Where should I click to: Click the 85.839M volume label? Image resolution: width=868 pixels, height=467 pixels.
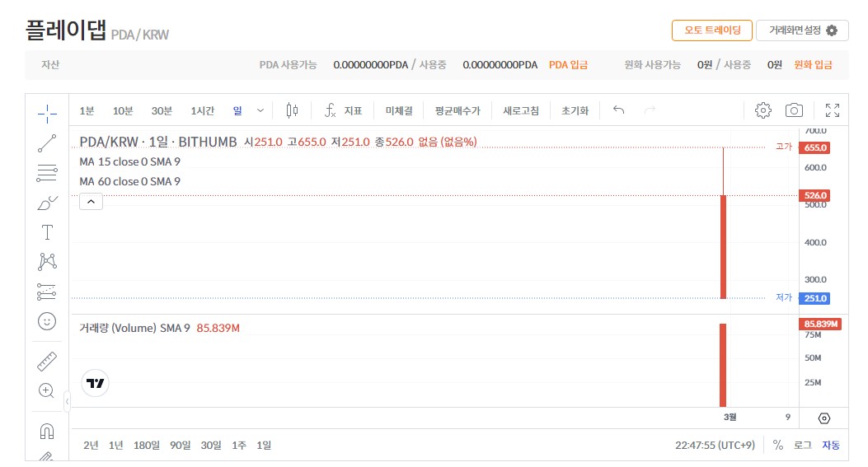tap(820, 325)
